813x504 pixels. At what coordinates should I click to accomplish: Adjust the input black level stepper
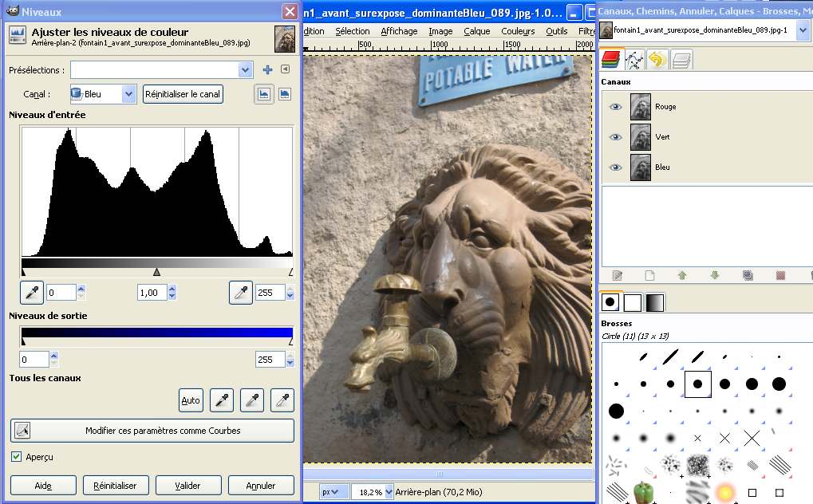pyautogui.click(x=81, y=293)
